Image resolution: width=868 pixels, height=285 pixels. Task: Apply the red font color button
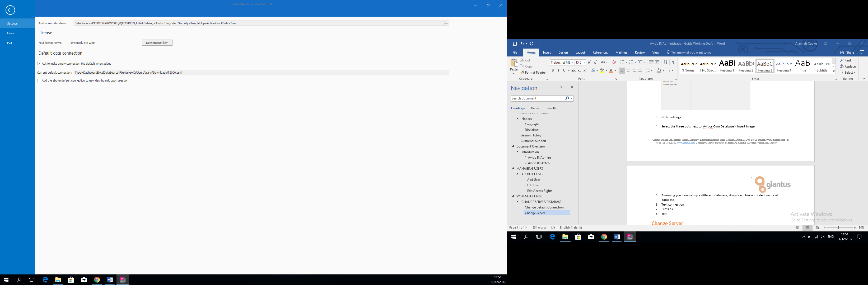611,71
